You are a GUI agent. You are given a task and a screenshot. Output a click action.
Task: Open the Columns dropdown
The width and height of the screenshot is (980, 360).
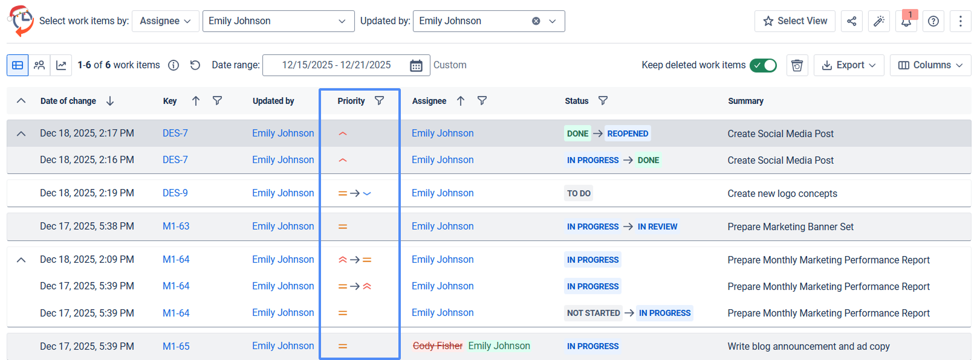(930, 65)
